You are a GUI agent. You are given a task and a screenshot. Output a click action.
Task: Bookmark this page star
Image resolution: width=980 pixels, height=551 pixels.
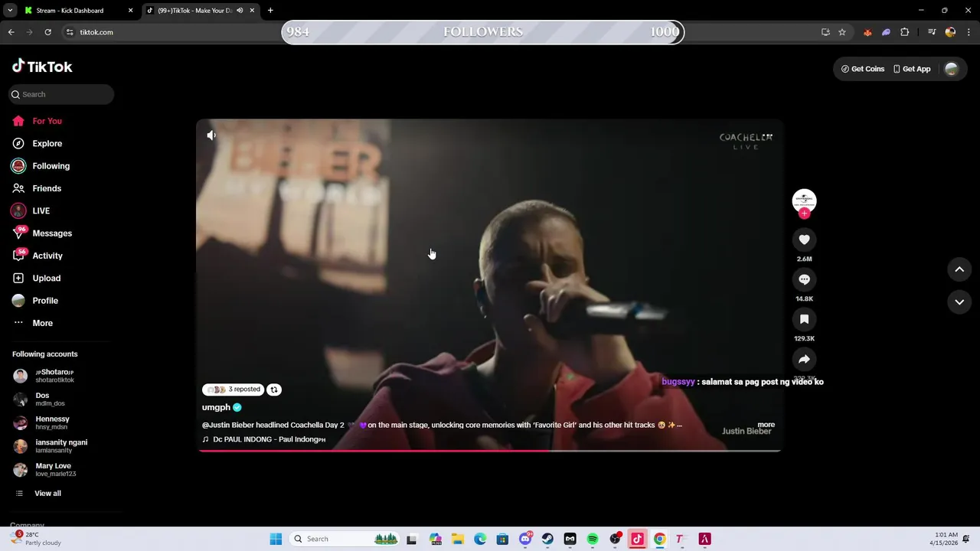[842, 32]
